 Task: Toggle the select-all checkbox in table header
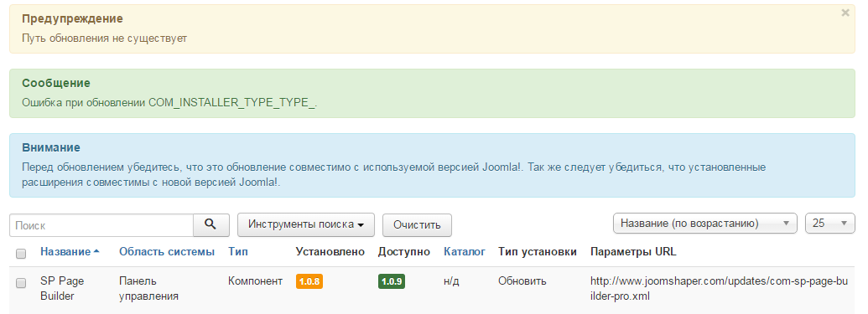click(x=21, y=254)
